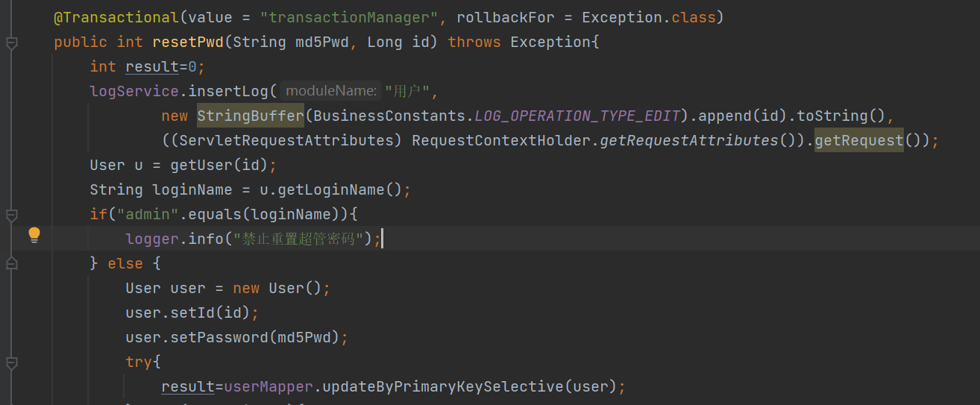Screen dimensions: 980x405
Task: Collapse the else block fold marker
Action: point(11,263)
